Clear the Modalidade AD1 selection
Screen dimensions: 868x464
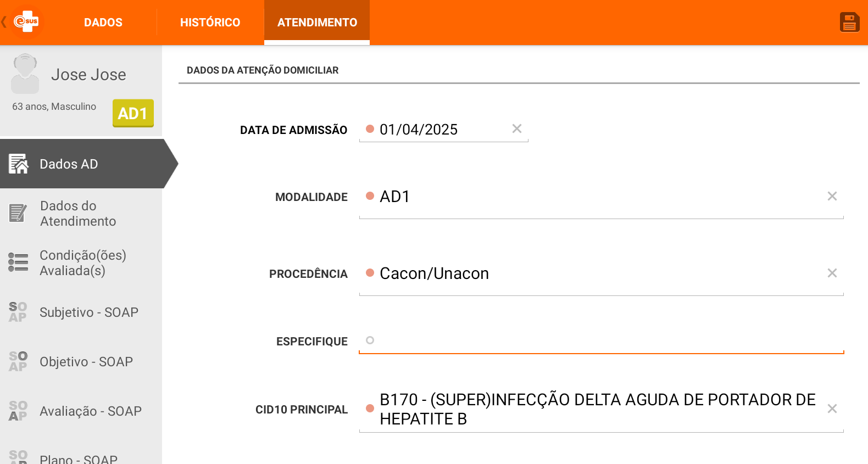(x=832, y=196)
